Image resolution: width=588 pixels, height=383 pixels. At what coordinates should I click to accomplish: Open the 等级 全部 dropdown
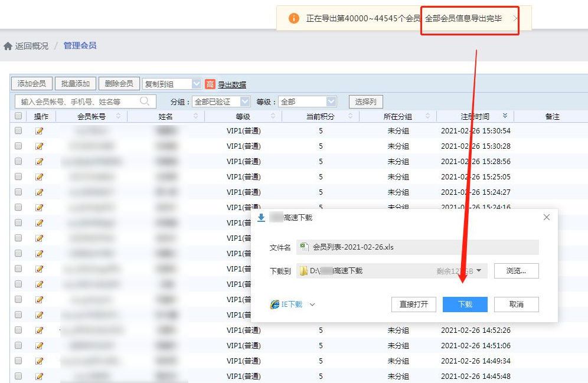coord(331,102)
